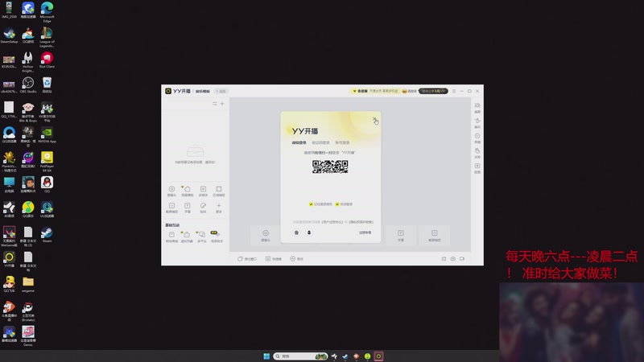The width and height of the screenshot is (644, 362).
Task: Click 快捷键 shortcut button in bottom bar
Action: pyautogui.click(x=274, y=259)
